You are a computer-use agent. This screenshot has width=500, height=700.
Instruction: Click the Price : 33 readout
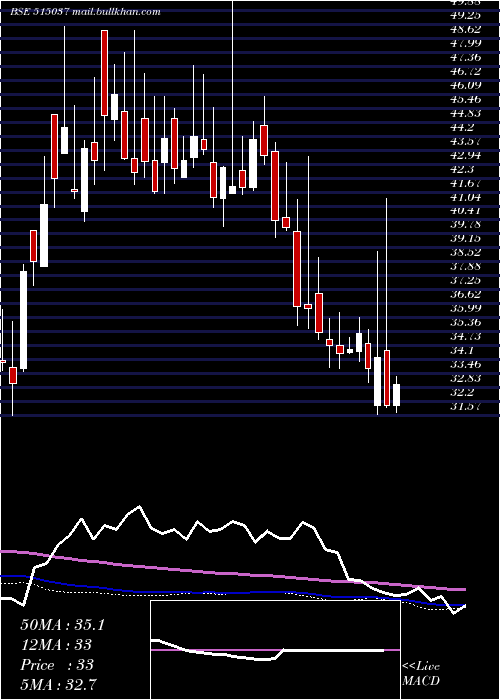(x=57, y=665)
